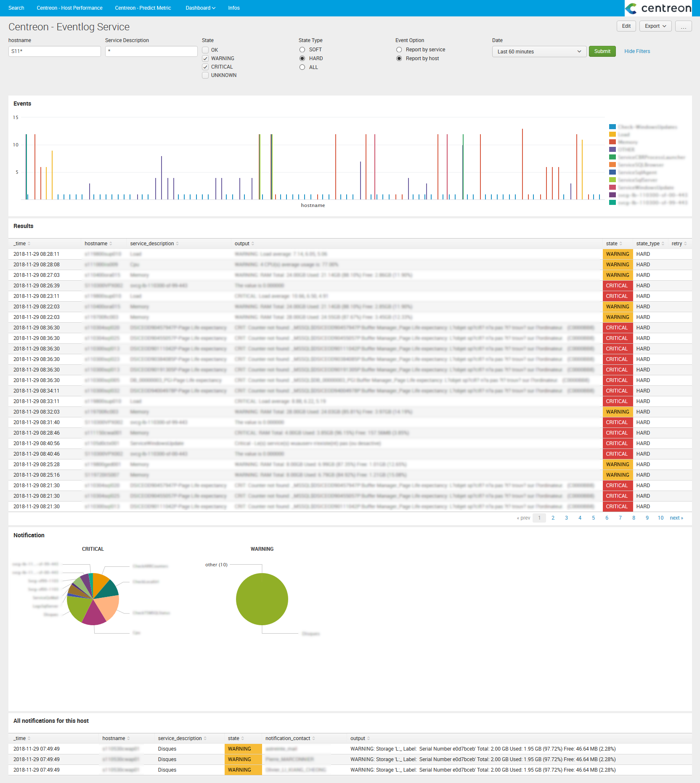Enable the OK state checkbox

click(205, 50)
